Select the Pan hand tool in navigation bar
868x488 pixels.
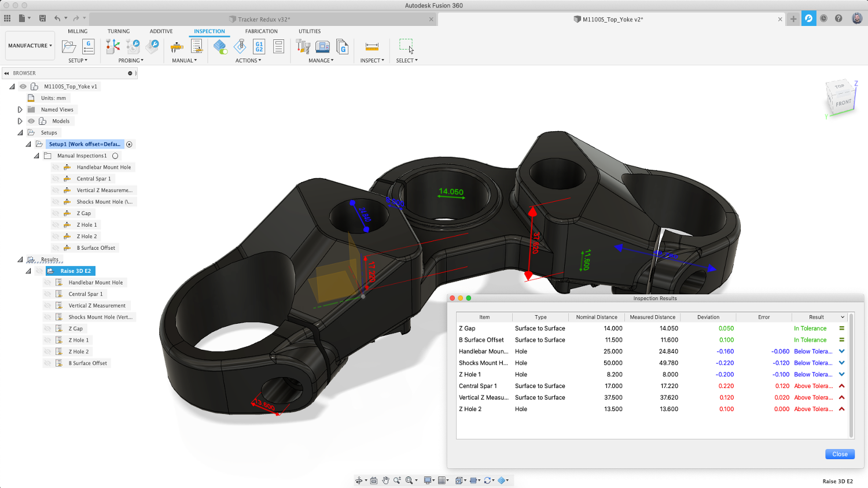pyautogui.click(x=385, y=480)
